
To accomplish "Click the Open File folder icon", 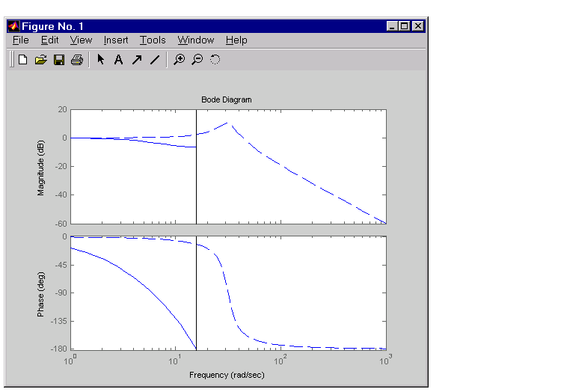I will click(41, 60).
